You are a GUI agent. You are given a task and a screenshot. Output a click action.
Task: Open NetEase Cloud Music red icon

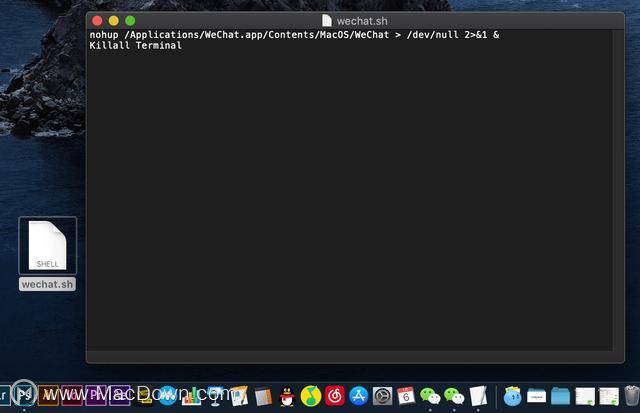click(335, 396)
